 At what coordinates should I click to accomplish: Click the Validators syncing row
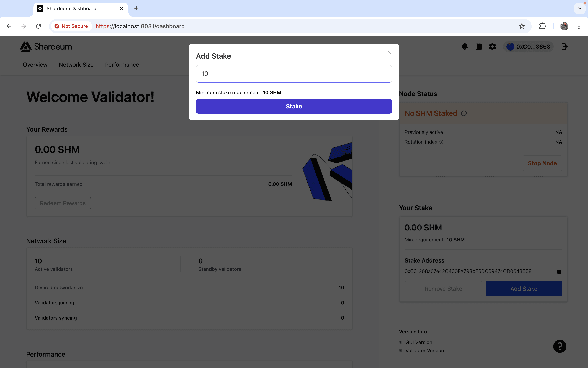click(189, 318)
